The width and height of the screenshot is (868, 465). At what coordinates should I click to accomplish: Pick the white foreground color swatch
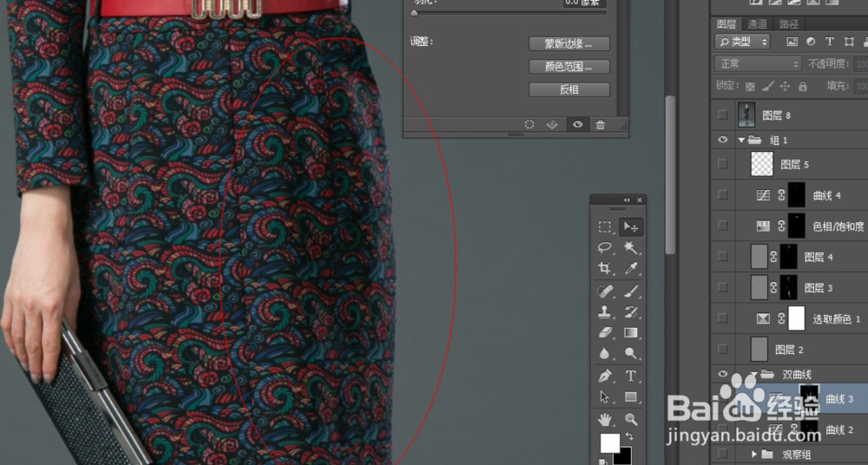(x=609, y=443)
